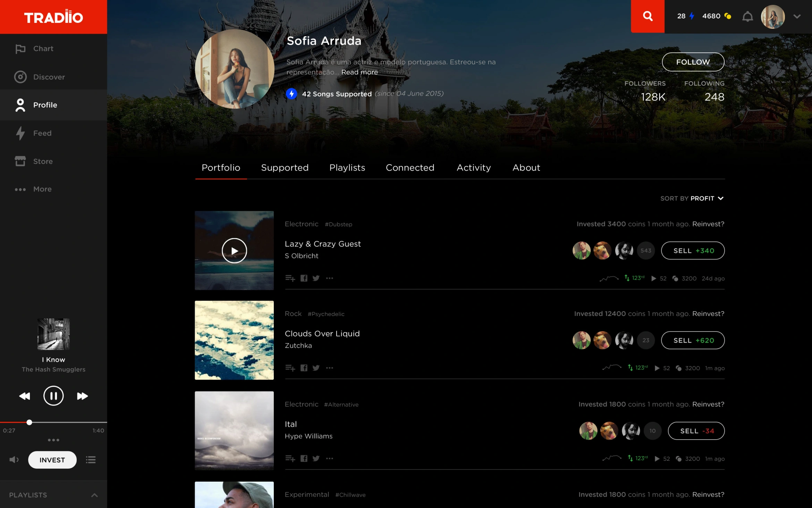The image size is (812, 508).
Task: Follow Sofia Arruda
Action: [x=693, y=62]
